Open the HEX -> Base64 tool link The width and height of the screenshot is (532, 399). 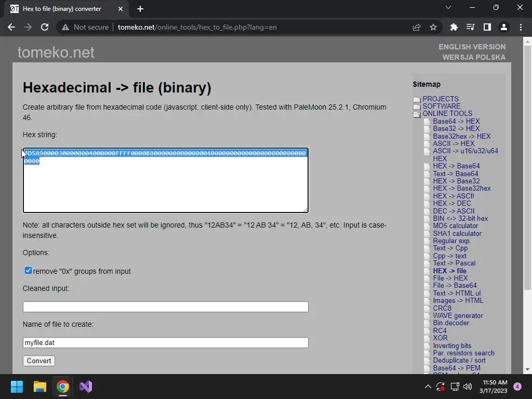coord(456,166)
